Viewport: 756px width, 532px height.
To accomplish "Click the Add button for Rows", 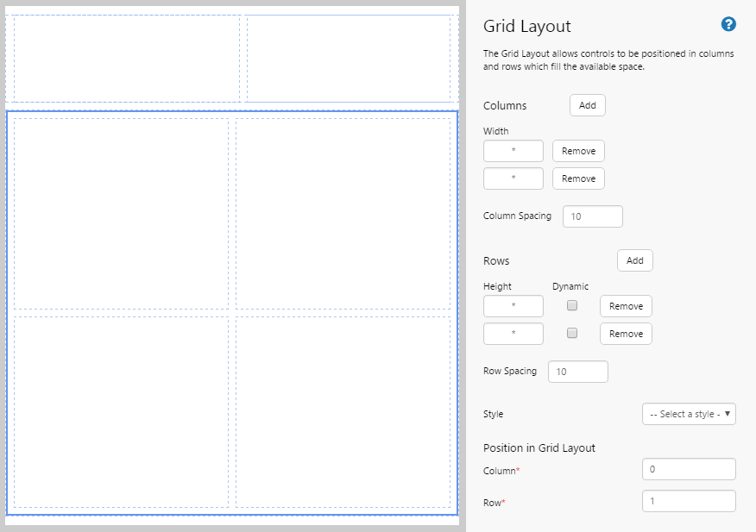I will click(634, 260).
